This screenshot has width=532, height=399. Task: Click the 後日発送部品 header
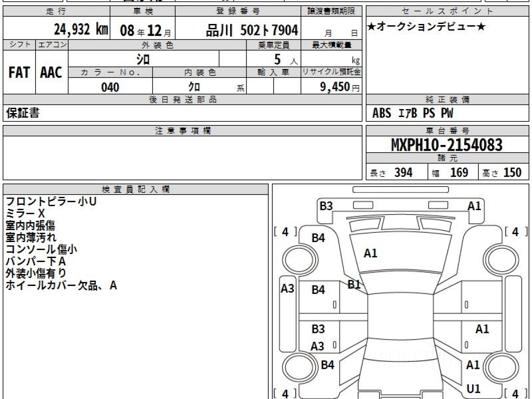pyautogui.click(x=183, y=100)
